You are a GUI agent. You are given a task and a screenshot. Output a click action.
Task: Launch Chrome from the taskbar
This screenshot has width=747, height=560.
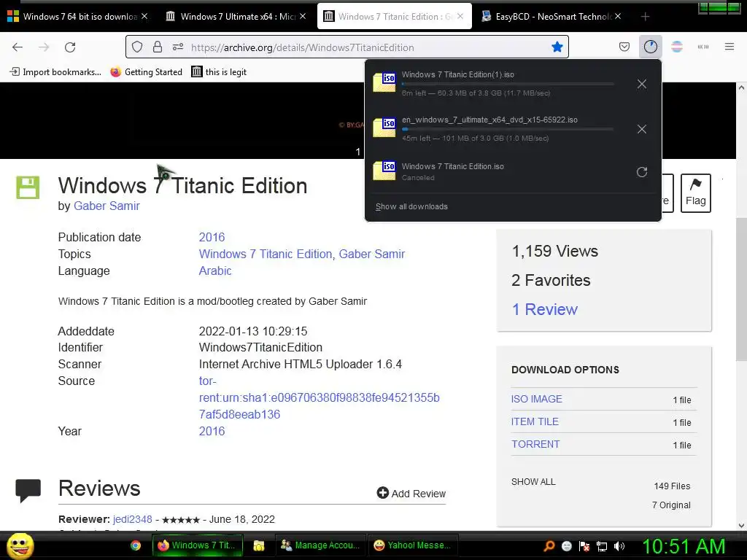click(136, 545)
